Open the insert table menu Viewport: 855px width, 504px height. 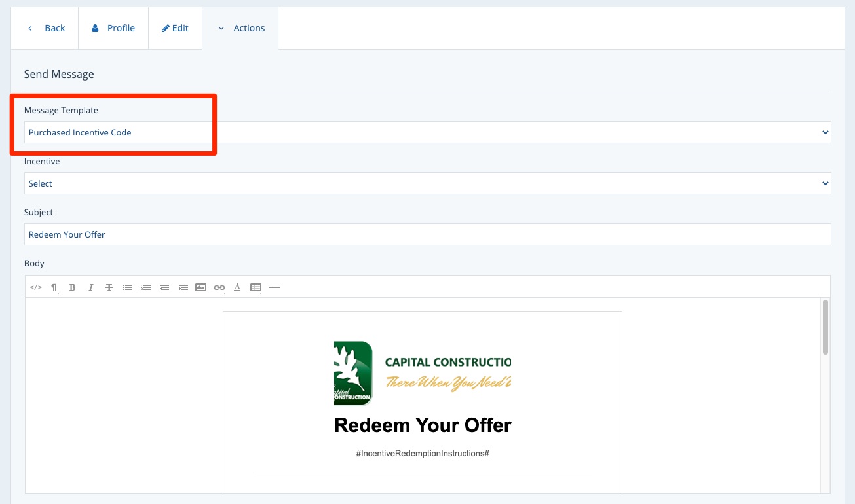coord(256,287)
